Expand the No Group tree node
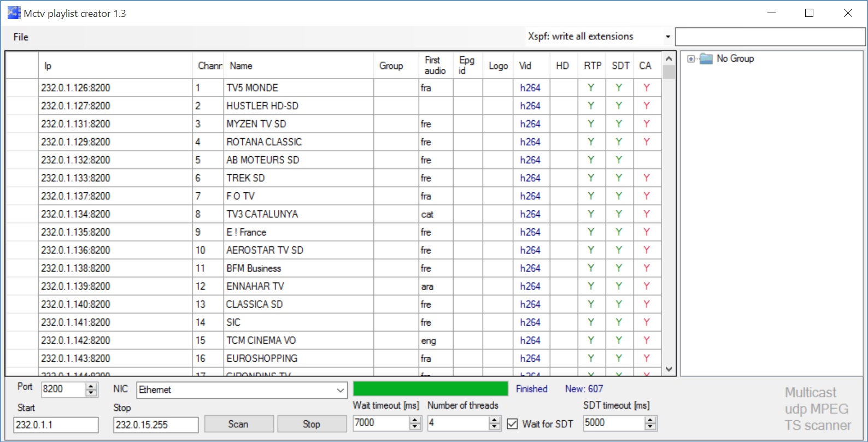Screen dimensions: 868x442 (x=691, y=59)
